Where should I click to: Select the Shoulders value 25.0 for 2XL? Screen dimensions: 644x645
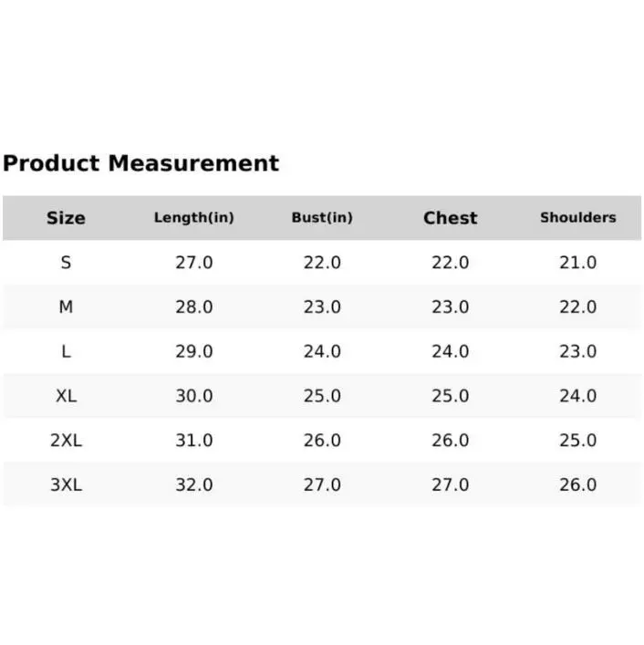[577, 441]
